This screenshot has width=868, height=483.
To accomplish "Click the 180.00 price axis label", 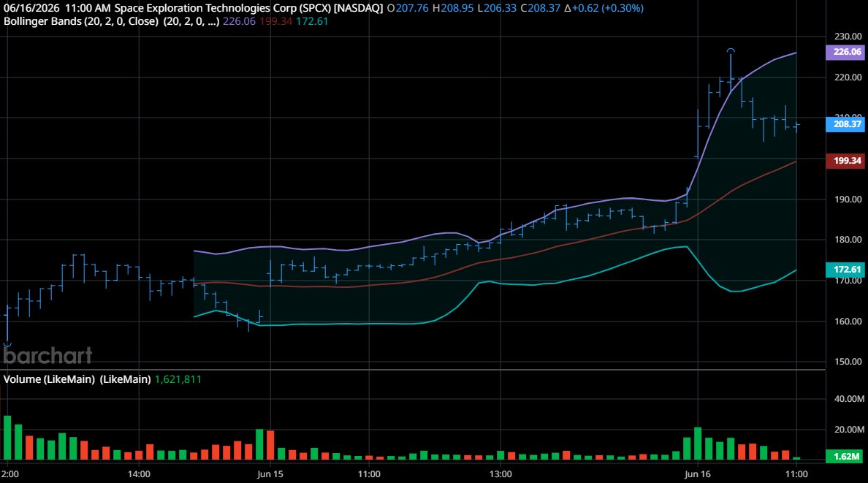I will pos(848,240).
